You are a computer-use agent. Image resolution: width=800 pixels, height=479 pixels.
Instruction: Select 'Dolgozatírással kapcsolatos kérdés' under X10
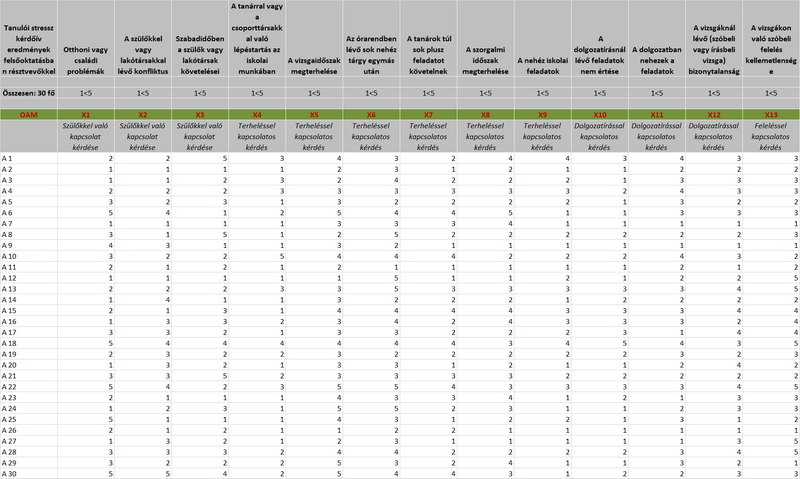[x=600, y=136]
